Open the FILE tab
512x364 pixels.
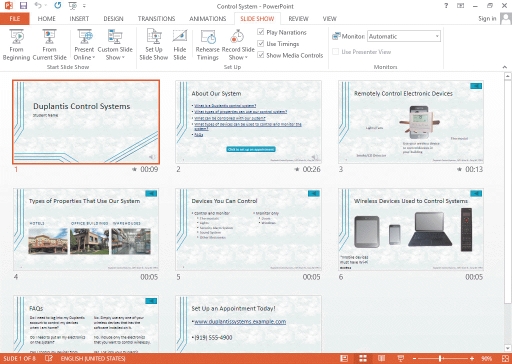click(15, 19)
